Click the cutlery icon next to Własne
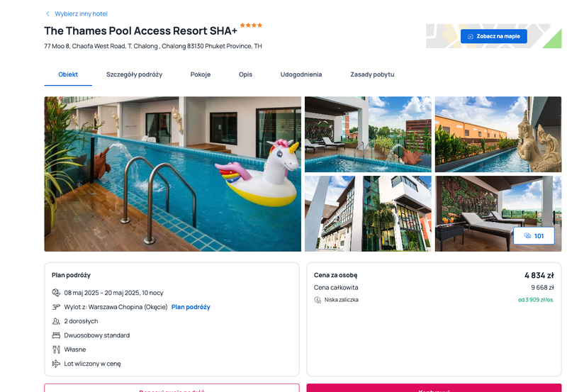The width and height of the screenshot is (567, 392). point(56,349)
